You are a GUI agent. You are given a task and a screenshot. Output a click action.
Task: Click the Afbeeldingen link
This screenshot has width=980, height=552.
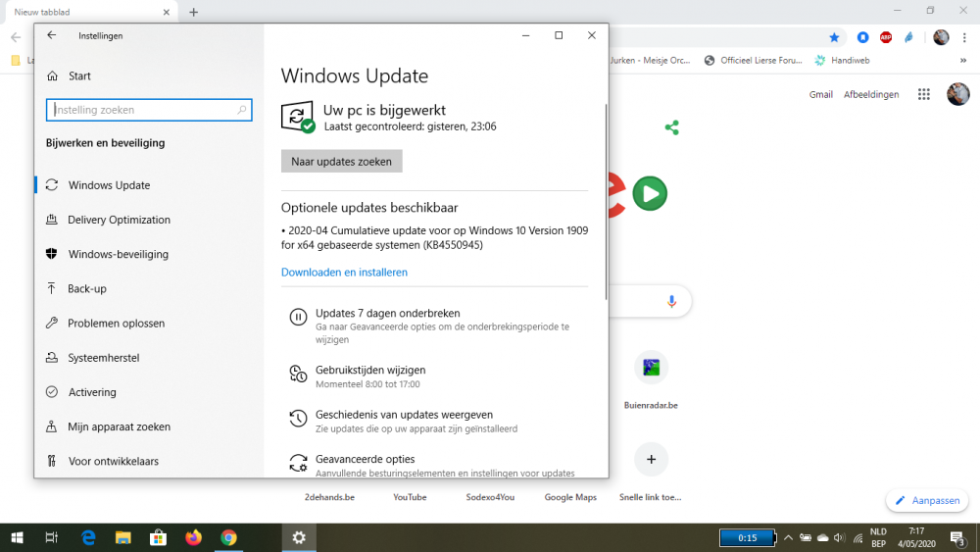click(871, 94)
